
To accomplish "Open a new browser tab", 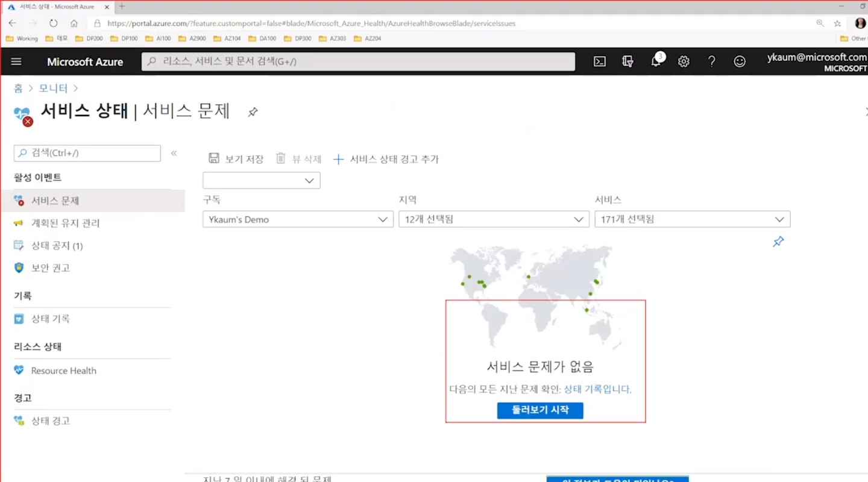I will coord(121,6).
